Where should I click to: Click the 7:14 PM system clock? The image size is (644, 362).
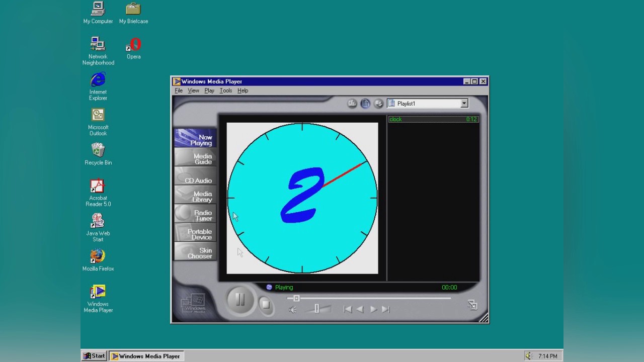pos(548,356)
